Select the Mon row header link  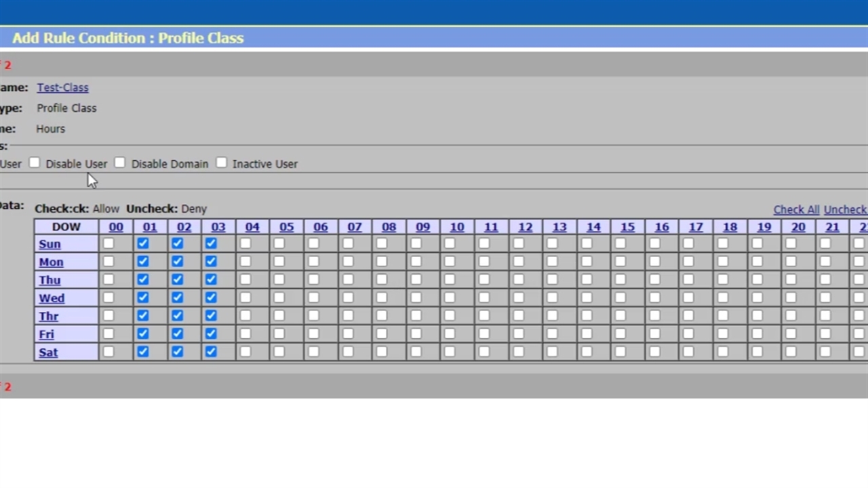51,262
